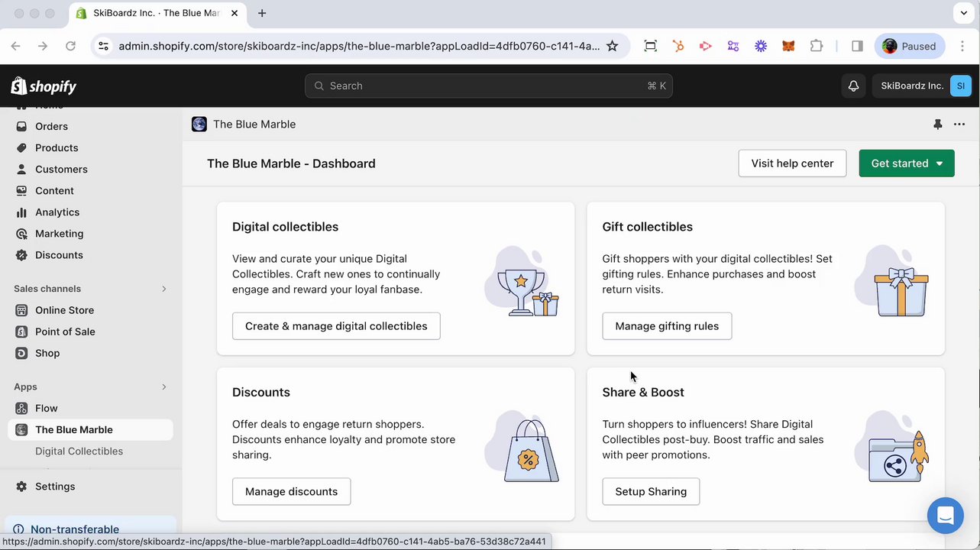Open Online Store sales channel
This screenshot has width=980, height=550.
(64, 310)
